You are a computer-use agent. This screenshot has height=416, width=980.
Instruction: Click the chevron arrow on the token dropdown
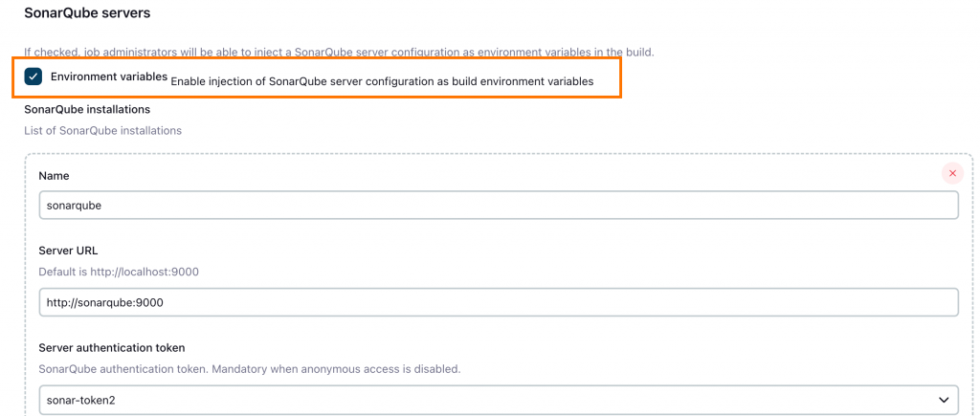pos(944,399)
